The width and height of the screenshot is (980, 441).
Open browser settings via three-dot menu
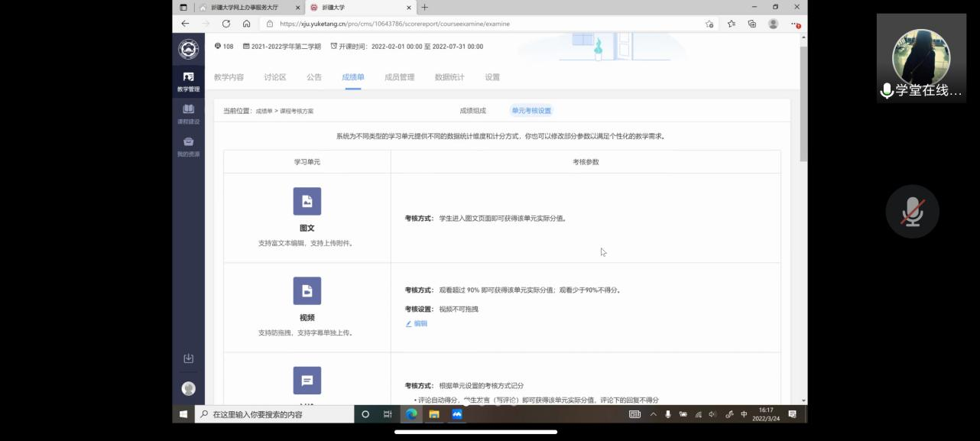click(793, 24)
